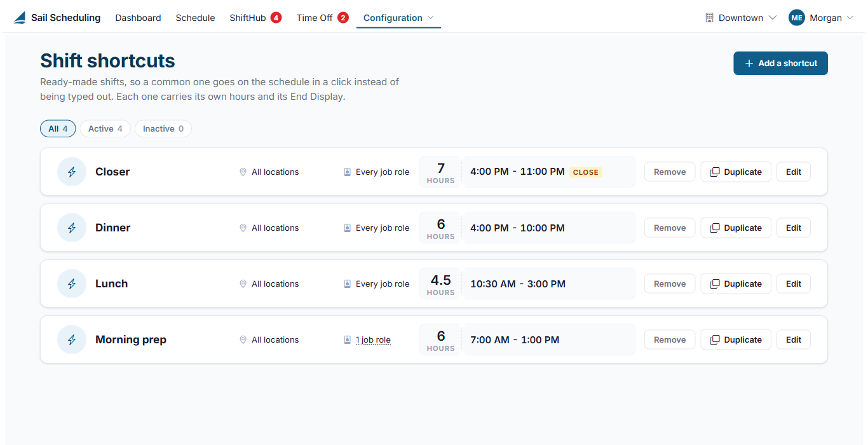Click the 4.5 hours box for Lunch

[x=440, y=284]
